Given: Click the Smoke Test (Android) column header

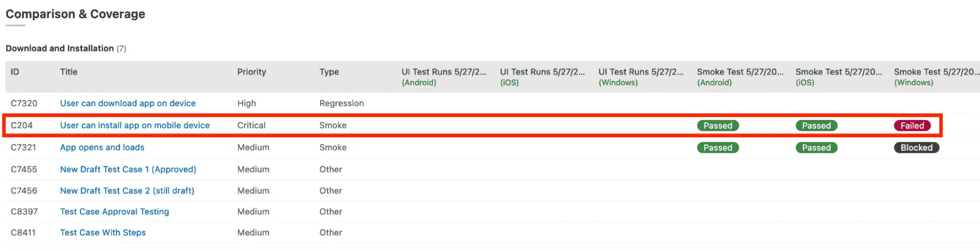Looking at the screenshot, I should click(740, 77).
